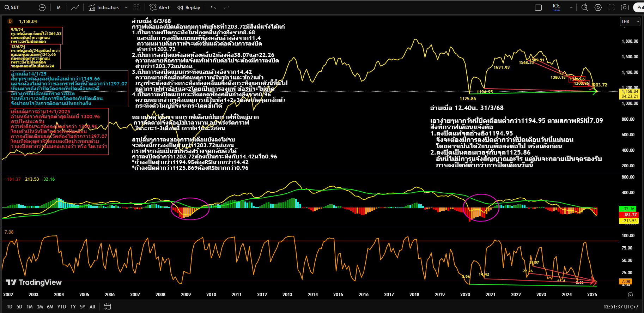This screenshot has height=313, width=644.
Task: Expand the manage layouts chevron
Action: tap(571, 7)
